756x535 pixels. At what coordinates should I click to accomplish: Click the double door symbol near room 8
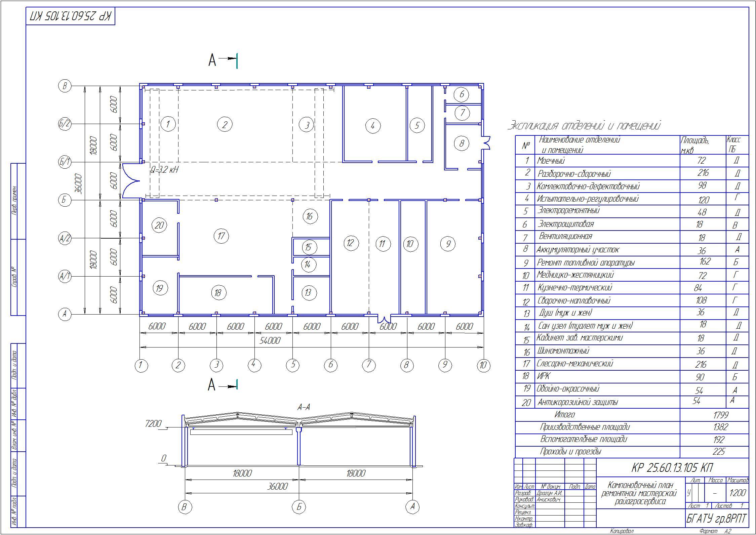point(487,142)
